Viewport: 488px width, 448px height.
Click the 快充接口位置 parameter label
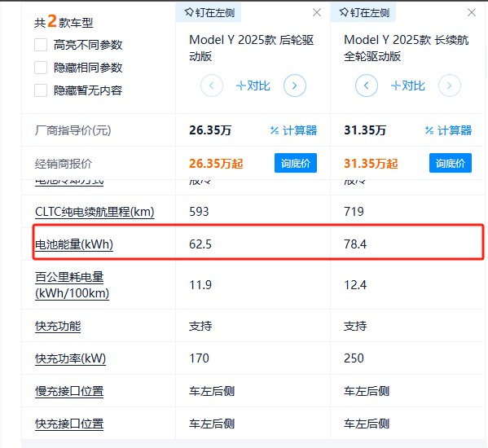(x=69, y=424)
